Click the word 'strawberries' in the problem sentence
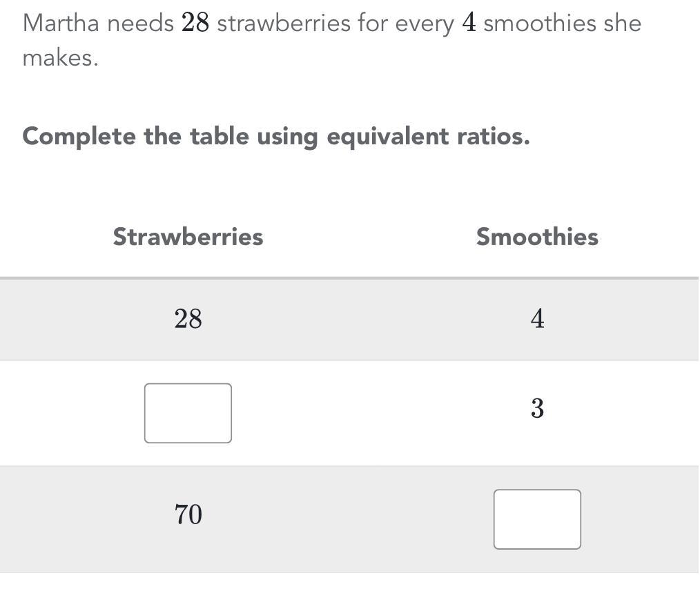 click(284, 23)
